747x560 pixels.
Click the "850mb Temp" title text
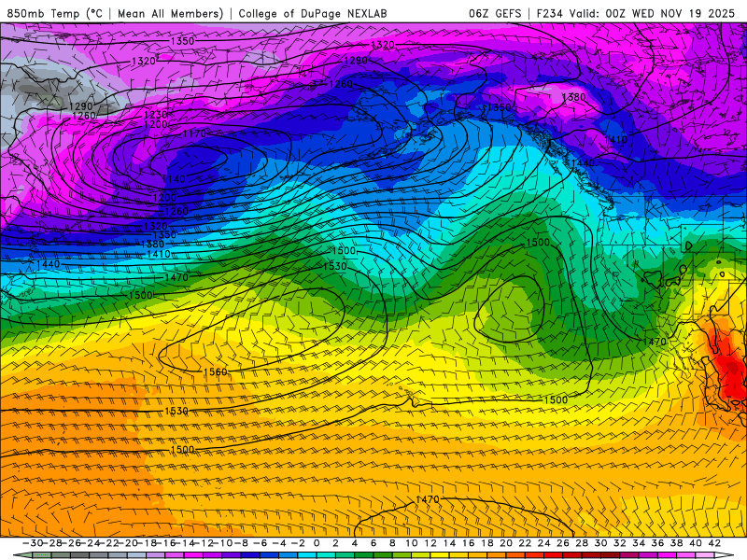(x=42, y=13)
